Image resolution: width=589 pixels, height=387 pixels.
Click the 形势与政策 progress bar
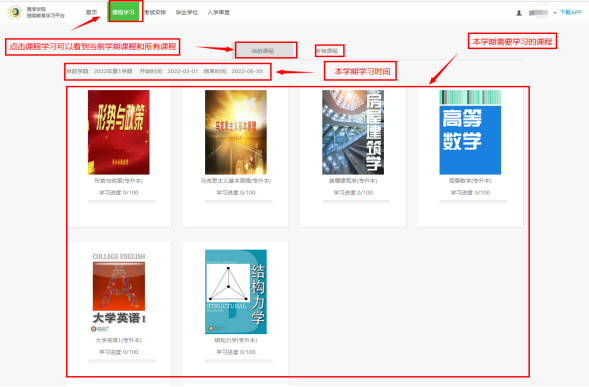(x=122, y=202)
